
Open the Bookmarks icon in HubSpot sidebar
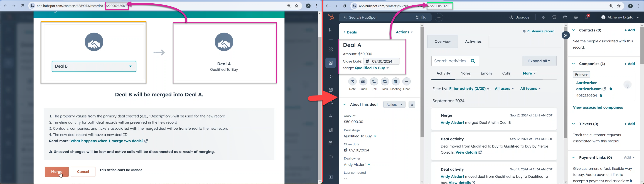[x=331, y=30]
